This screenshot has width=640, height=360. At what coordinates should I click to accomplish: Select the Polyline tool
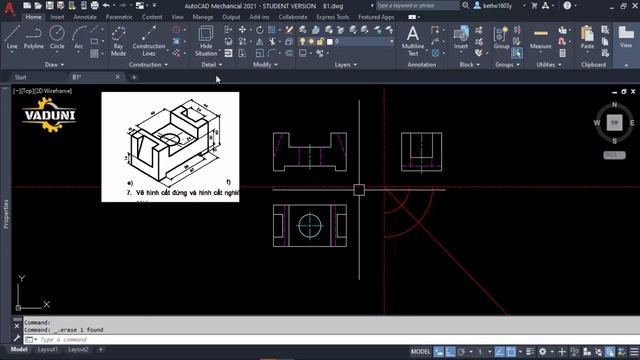coord(33,38)
